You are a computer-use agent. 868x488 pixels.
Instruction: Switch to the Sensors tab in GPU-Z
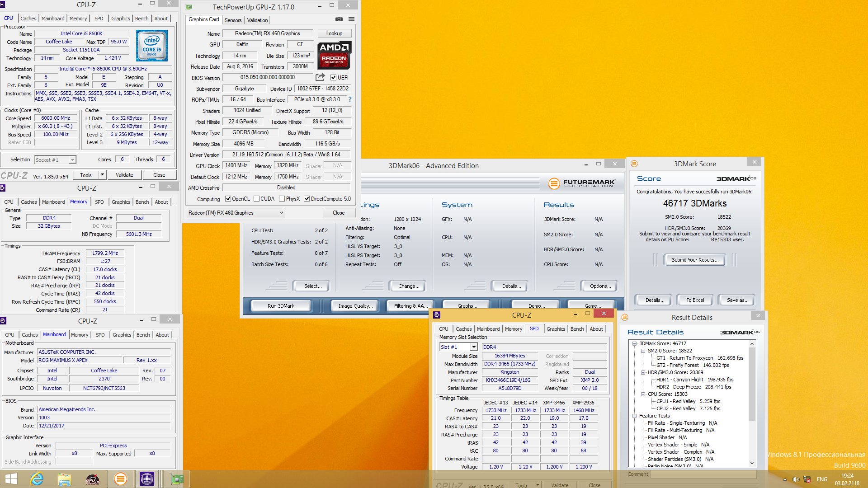(x=233, y=20)
